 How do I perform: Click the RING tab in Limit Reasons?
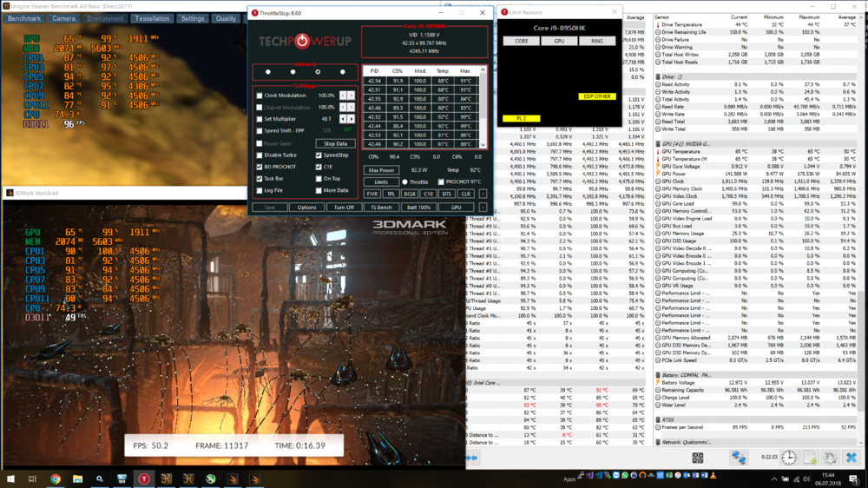[597, 41]
